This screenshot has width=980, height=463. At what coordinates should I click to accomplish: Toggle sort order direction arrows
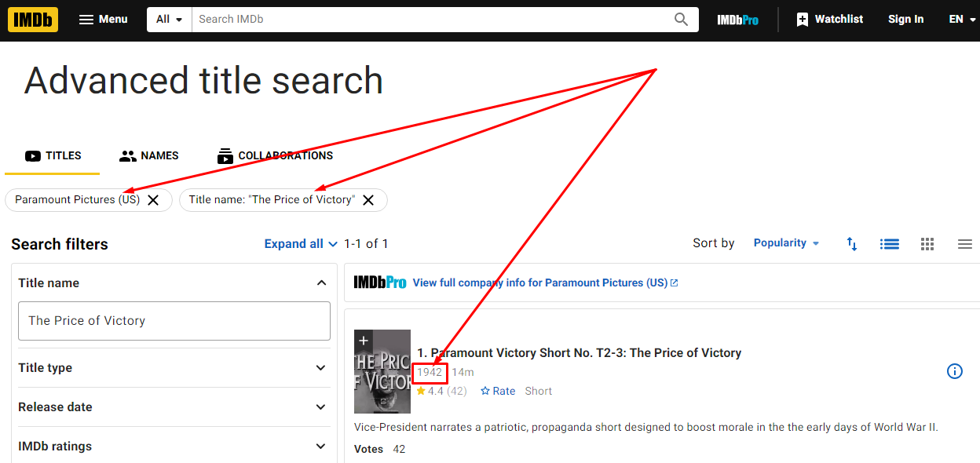852,244
